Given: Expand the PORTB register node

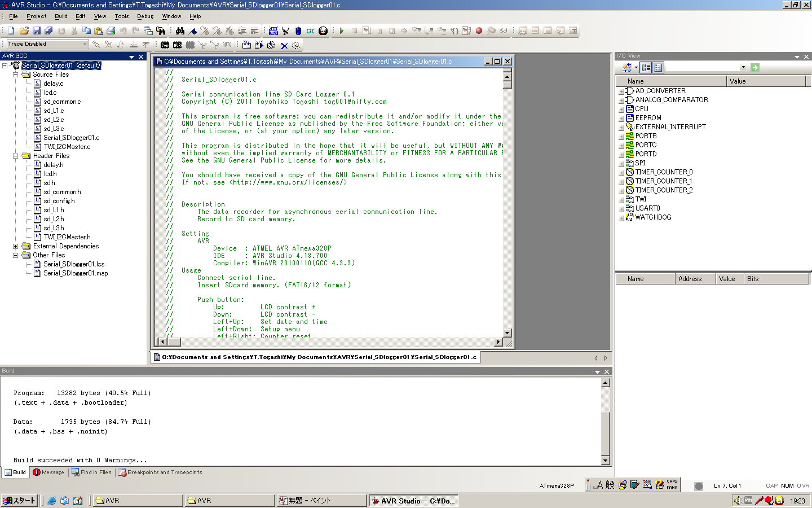Looking at the screenshot, I should click(621, 137).
